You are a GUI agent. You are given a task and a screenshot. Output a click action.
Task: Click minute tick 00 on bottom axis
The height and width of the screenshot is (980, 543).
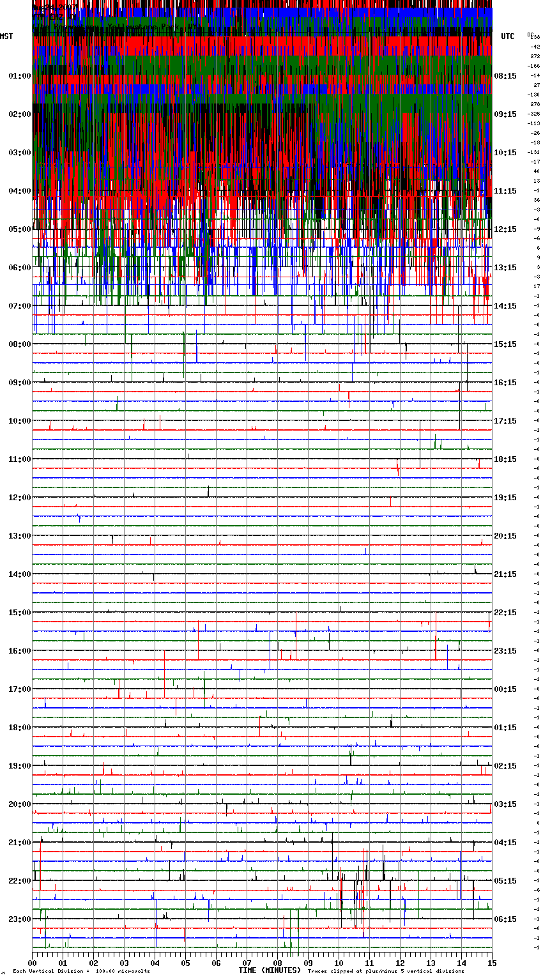point(32,963)
